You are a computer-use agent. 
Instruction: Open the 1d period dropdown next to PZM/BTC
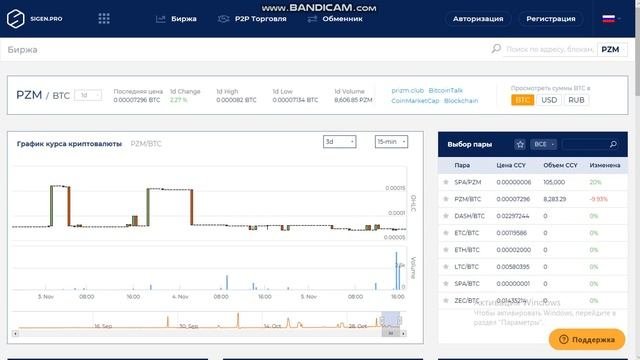tap(88, 95)
